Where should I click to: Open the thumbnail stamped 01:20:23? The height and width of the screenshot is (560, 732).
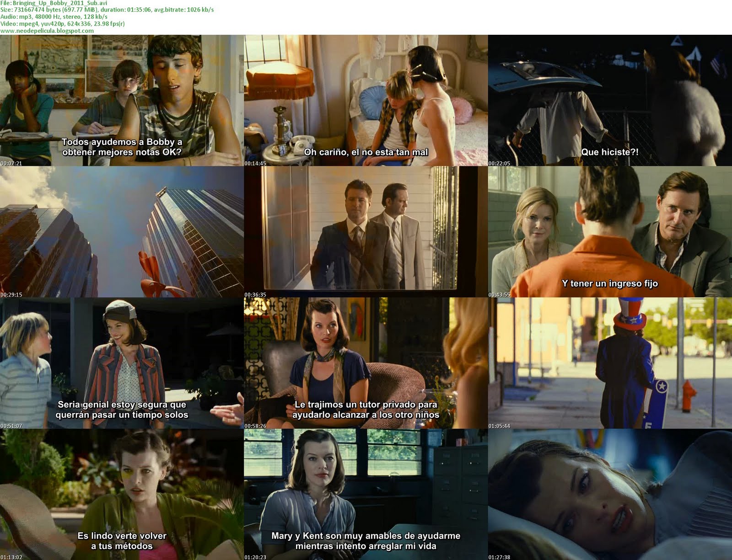(366, 495)
